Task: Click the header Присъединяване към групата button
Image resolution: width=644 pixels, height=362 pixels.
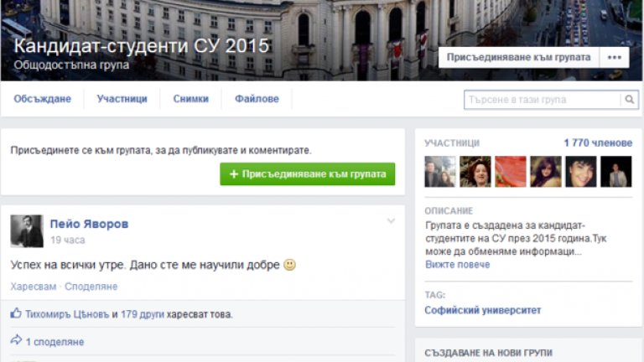Action: [x=518, y=58]
